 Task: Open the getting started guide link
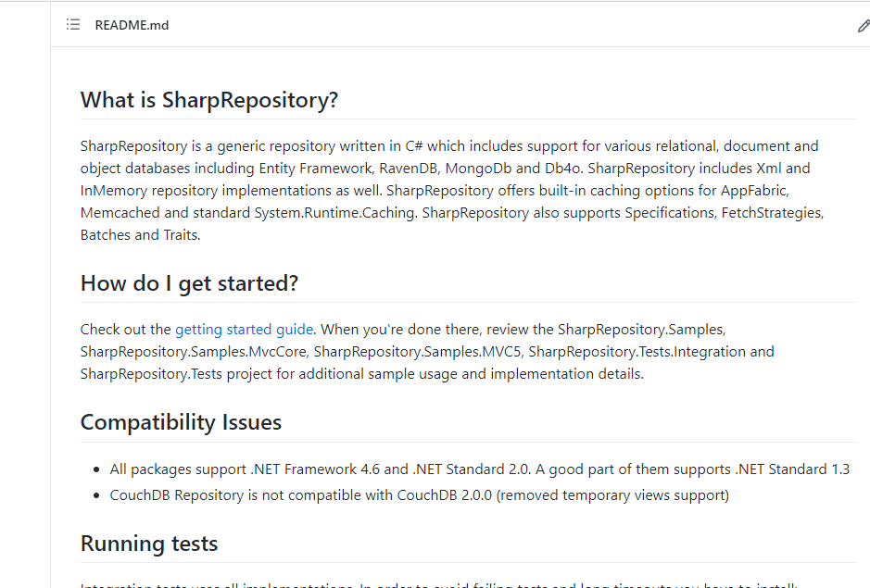click(243, 329)
